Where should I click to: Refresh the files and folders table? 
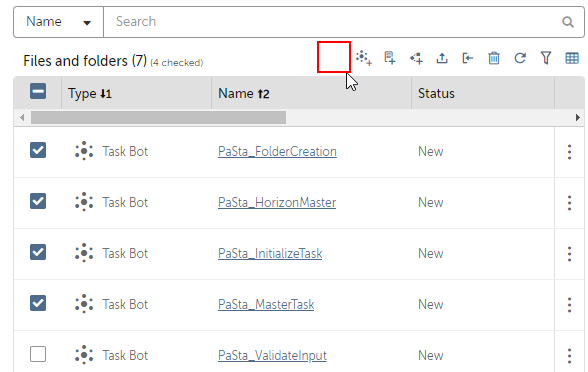click(x=520, y=58)
